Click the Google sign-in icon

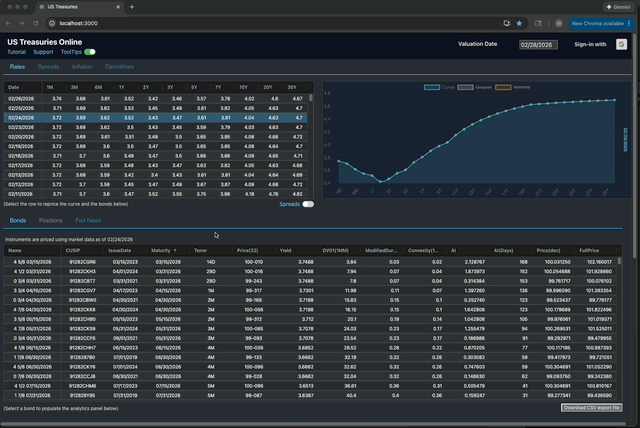click(x=621, y=44)
